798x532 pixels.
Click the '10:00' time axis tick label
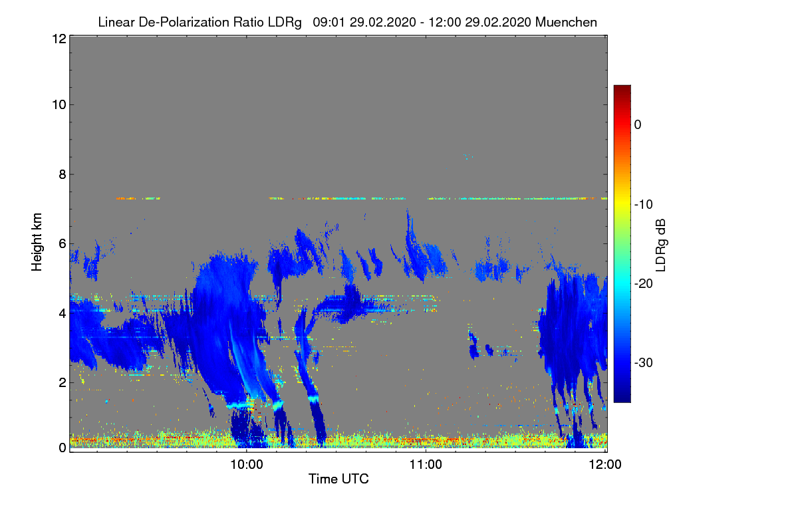247,464
